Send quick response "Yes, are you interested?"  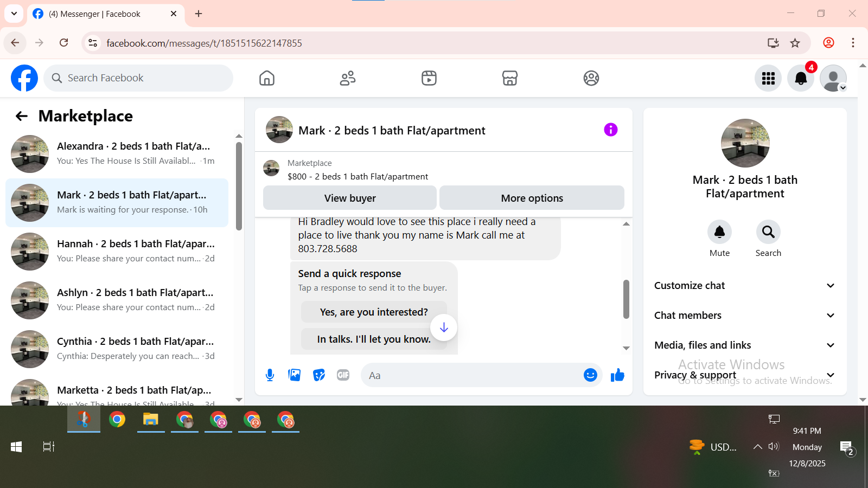click(374, 312)
